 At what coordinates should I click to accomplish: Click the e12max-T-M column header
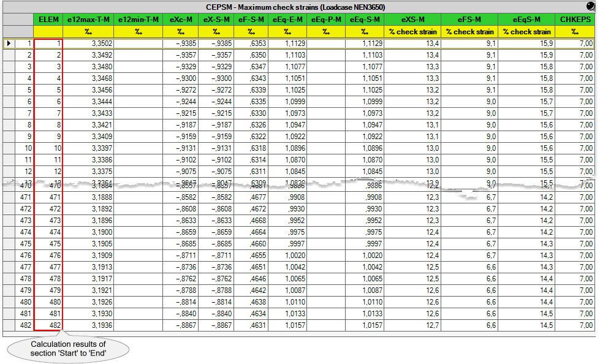(88, 20)
